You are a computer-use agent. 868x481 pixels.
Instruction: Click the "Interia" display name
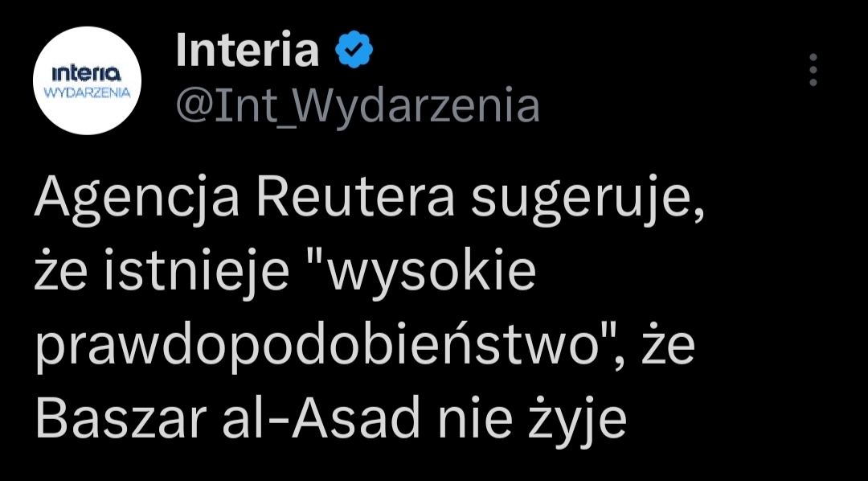(247, 51)
